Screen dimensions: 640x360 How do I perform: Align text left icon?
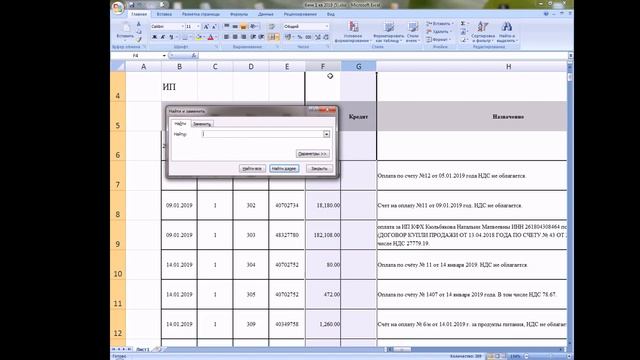[227, 37]
